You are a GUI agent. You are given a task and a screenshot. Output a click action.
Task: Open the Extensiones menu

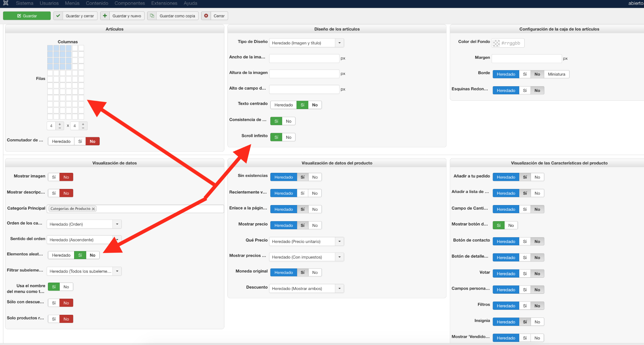point(164,3)
